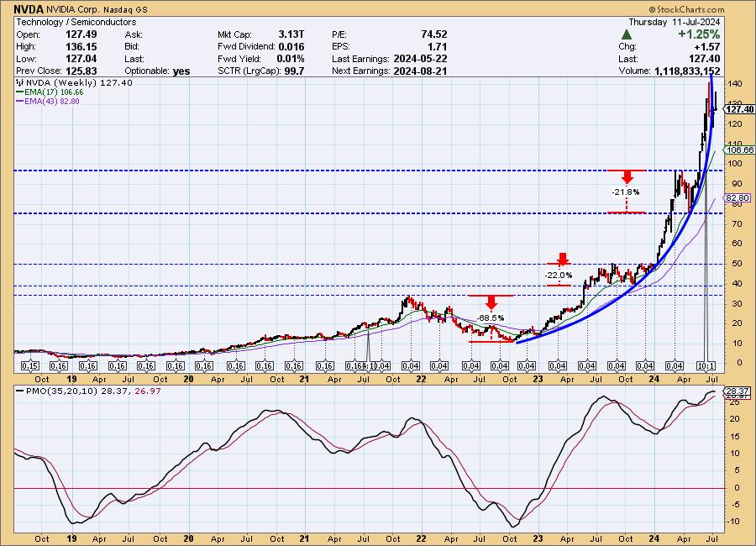The height and width of the screenshot is (546, 756).
Task: Click the PMO(35,20,10) indicator label
Action: pyautogui.click(x=48, y=390)
